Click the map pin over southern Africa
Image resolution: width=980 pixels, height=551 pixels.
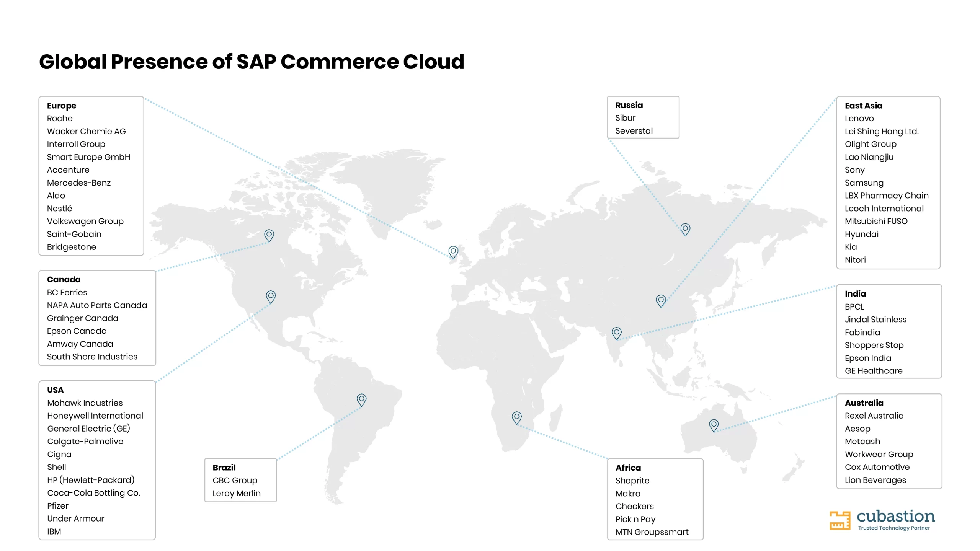click(x=517, y=417)
